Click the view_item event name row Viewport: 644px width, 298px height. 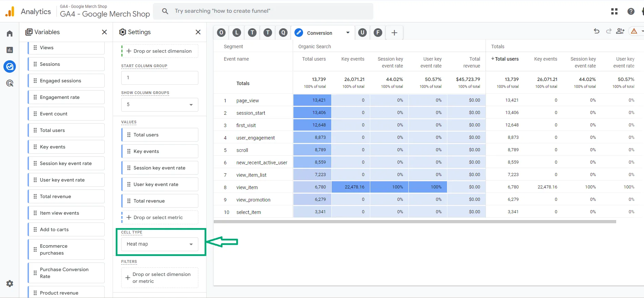click(x=247, y=187)
